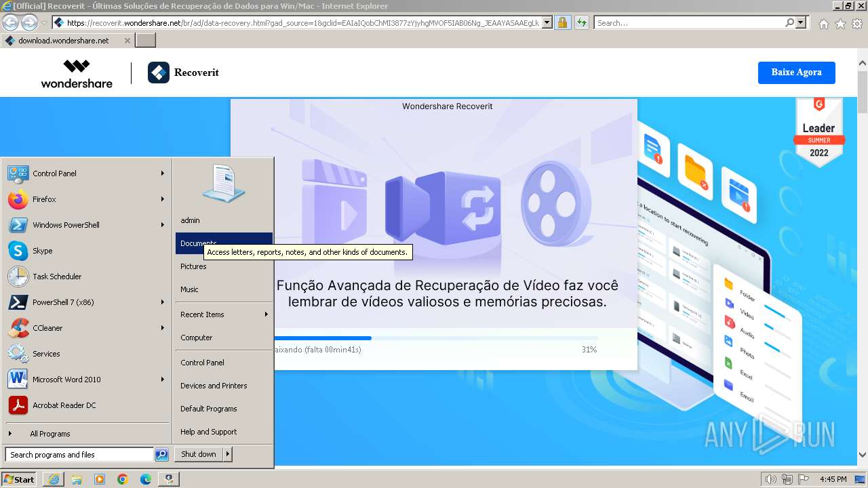
Task: Click the download.wondershare.net browser tab
Action: [68, 41]
